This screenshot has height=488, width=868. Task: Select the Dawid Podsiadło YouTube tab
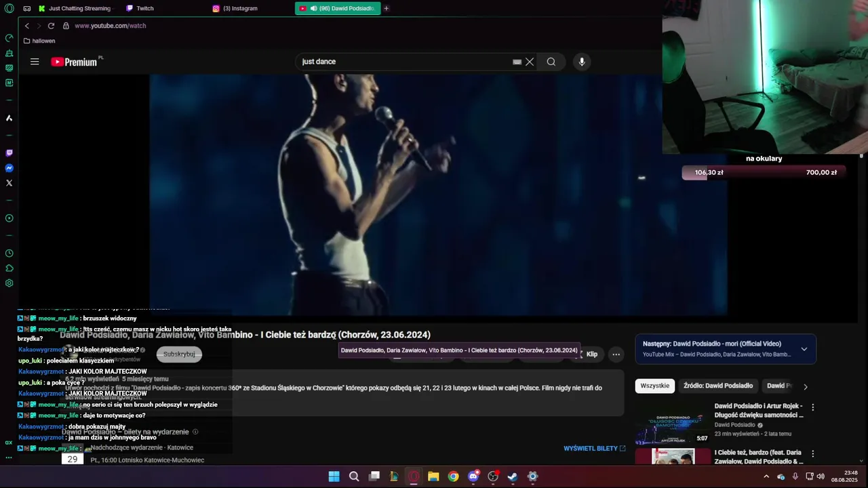tap(337, 8)
